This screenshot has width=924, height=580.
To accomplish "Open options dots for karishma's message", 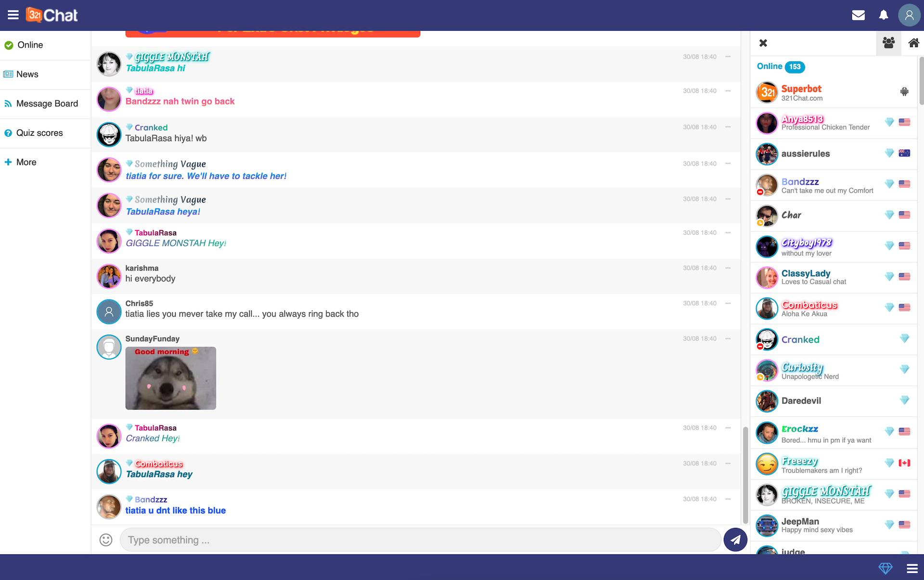I will tap(728, 268).
